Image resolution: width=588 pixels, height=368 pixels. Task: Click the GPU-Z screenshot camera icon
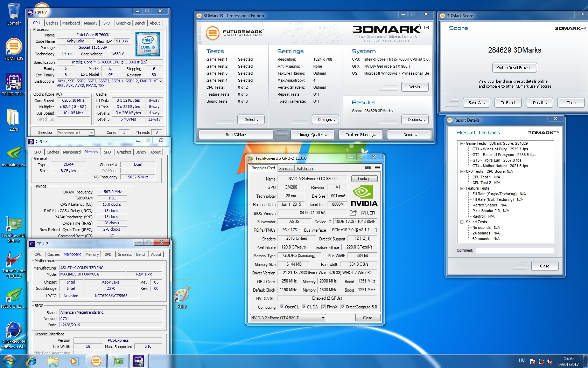click(368, 168)
